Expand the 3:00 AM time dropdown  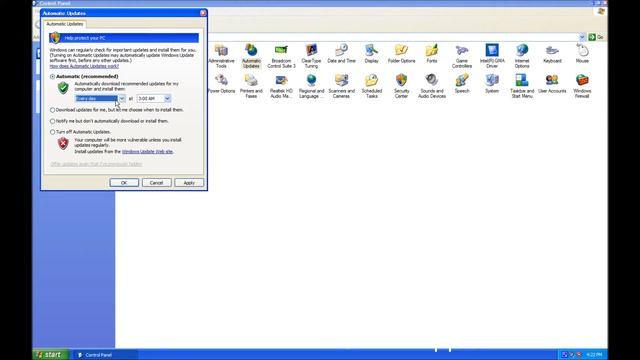pos(167,98)
